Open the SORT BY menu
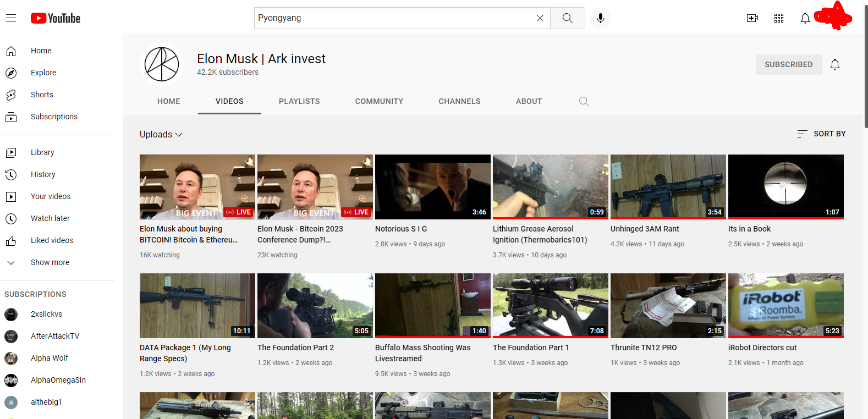The height and width of the screenshot is (419, 868). coord(822,134)
